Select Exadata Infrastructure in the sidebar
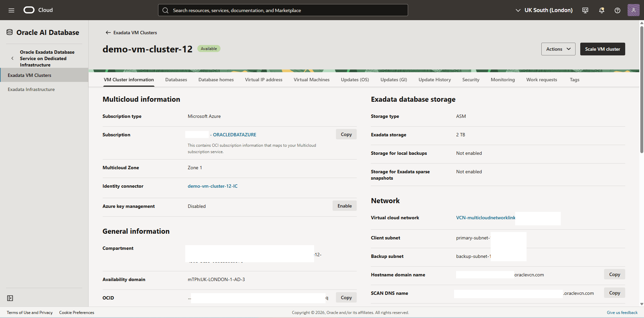 coord(31,89)
